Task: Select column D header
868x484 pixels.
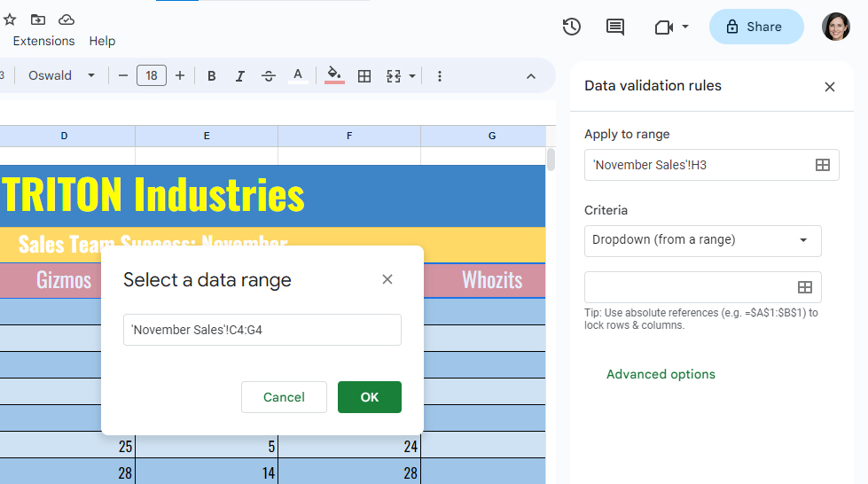Action: (x=64, y=136)
